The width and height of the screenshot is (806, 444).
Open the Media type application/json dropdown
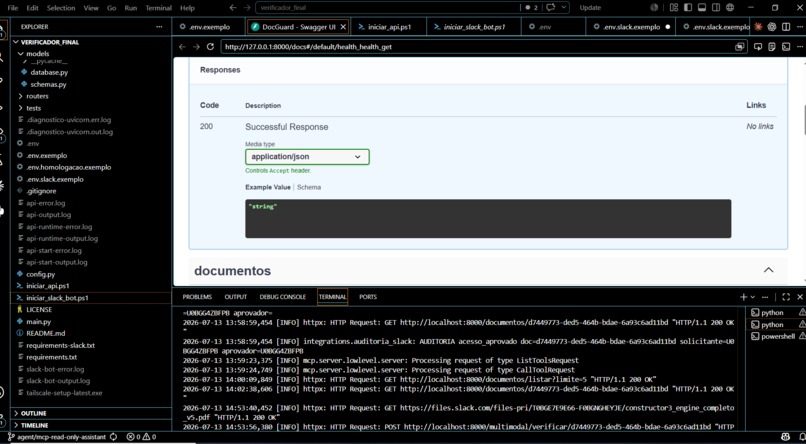[307, 157]
